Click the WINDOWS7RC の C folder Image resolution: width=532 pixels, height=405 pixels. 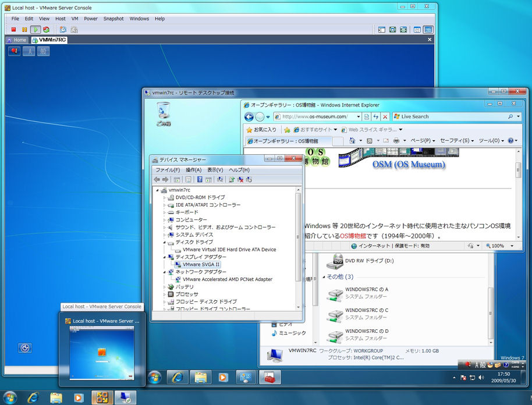pyautogui.click(x=357, y=314)
